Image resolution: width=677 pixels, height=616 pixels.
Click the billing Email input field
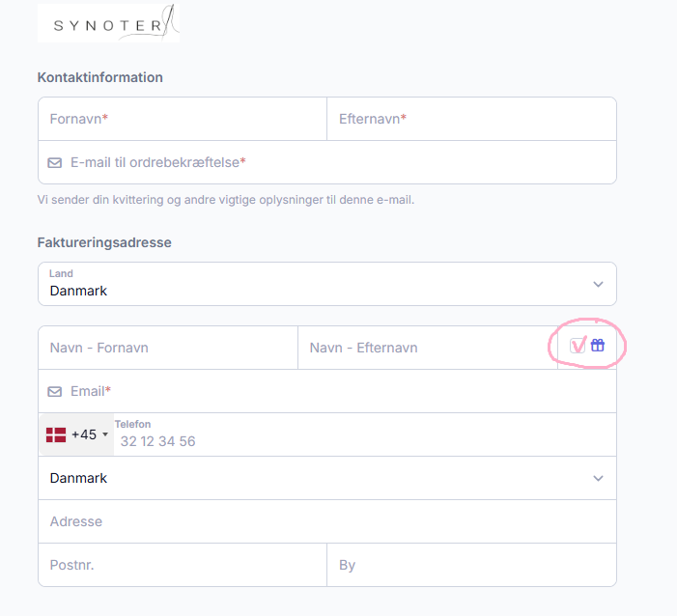338,391
